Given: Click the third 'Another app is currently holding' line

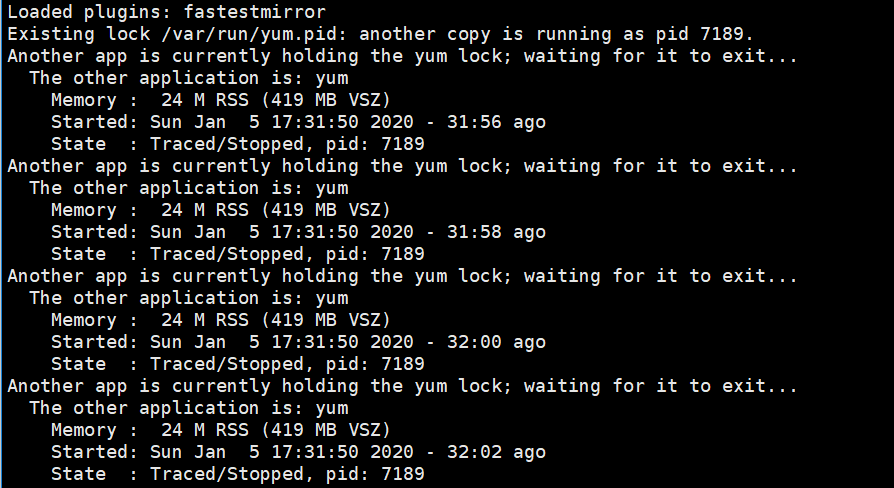Looking at the screenshot, I should (402, 276).
